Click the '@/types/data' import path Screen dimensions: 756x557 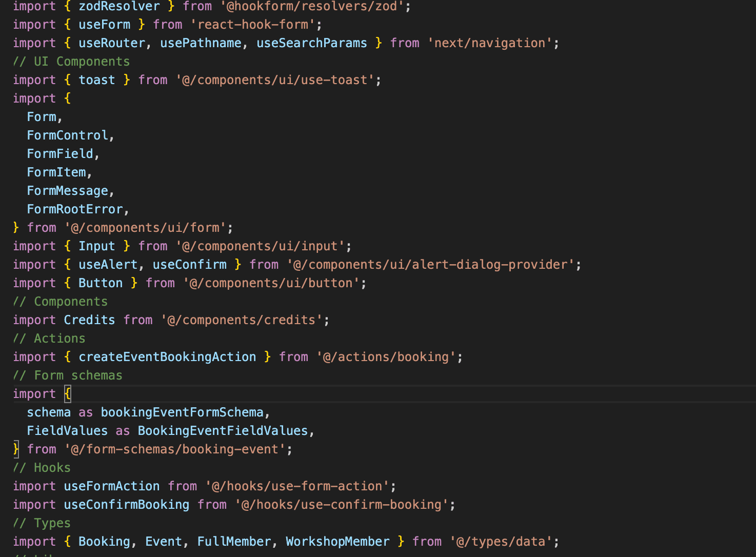pos(501,542)
